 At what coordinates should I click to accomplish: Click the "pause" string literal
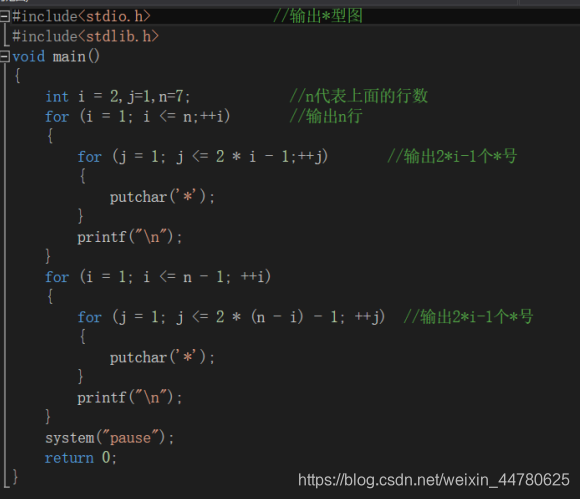(131, 438)
